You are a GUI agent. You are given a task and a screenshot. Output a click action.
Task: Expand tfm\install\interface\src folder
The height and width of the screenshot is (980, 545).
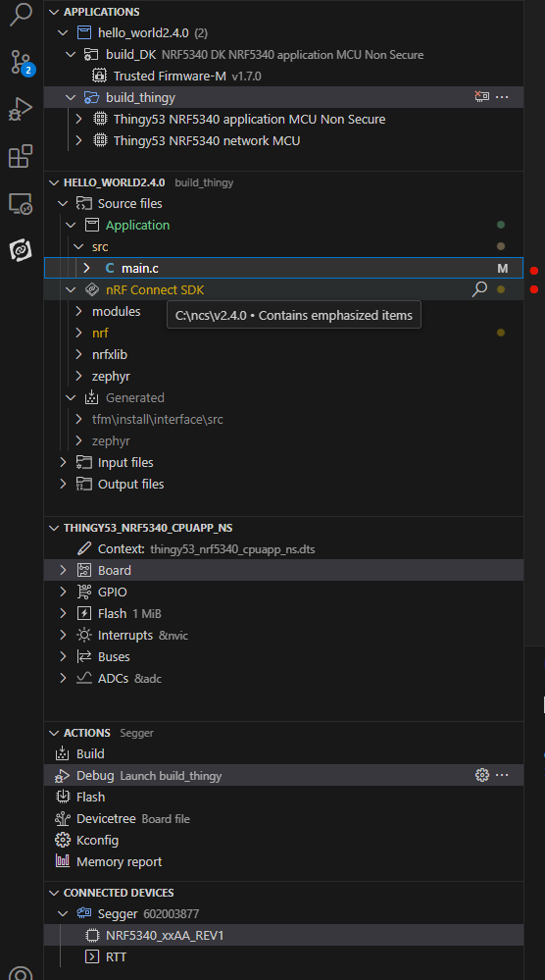78,419
